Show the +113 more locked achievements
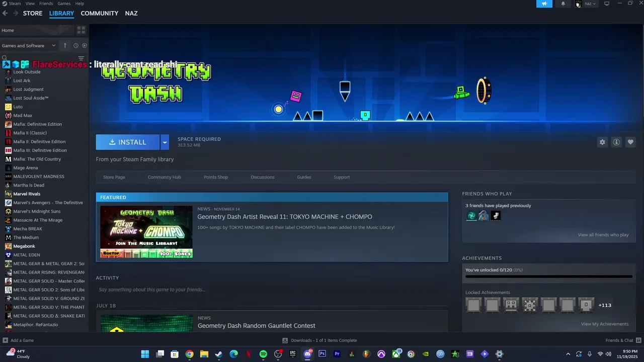The height and width of the screenshot is (362, 644). tap(605, 305)
